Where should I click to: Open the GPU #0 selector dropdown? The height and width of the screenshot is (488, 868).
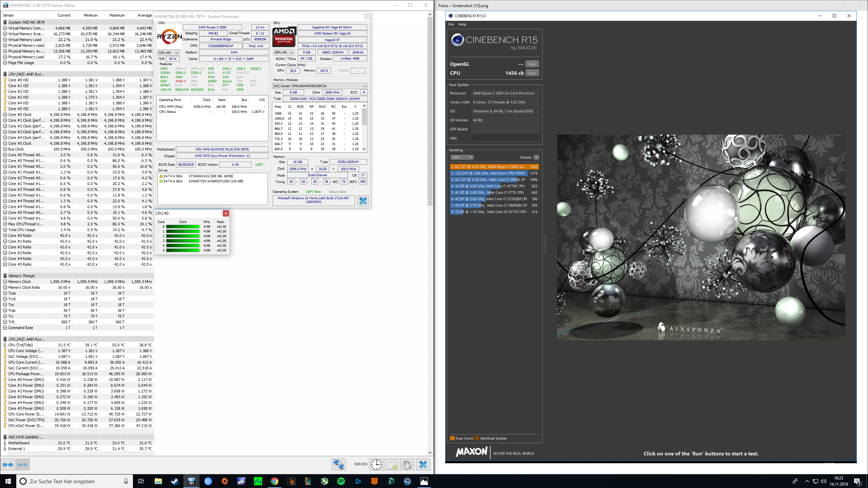pyautogui.click(x=284, y=53)
